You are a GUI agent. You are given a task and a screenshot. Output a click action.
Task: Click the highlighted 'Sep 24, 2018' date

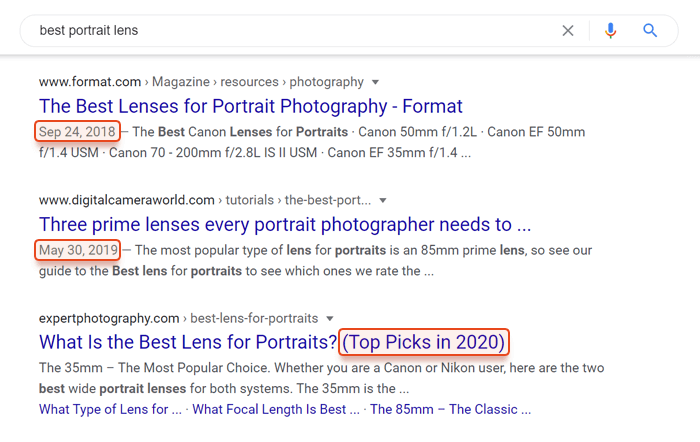pyautogui.click(x=77, y=132)
